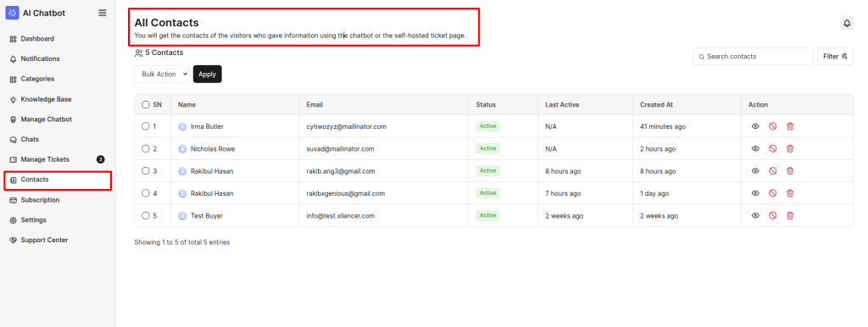Screen dimensions: 868x327
Task: Block Nicholas Rowe with ban icon
Action: coord(772,149)
